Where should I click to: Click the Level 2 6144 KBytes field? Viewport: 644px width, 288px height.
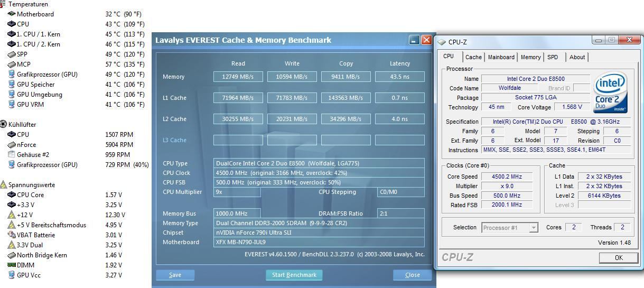[x=604, y=196]
